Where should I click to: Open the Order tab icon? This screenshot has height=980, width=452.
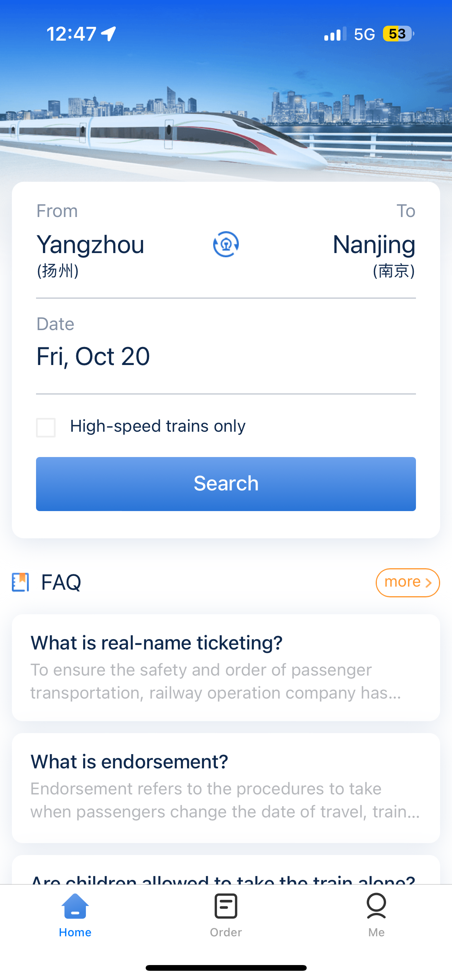pos(226,906)
